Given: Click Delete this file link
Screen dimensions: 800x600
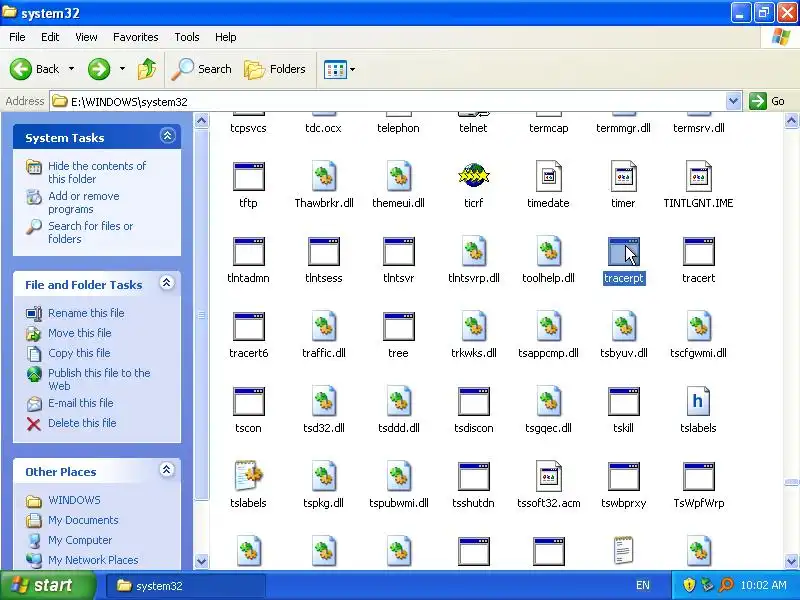Looking at the screenshot, I should point(82,423).
